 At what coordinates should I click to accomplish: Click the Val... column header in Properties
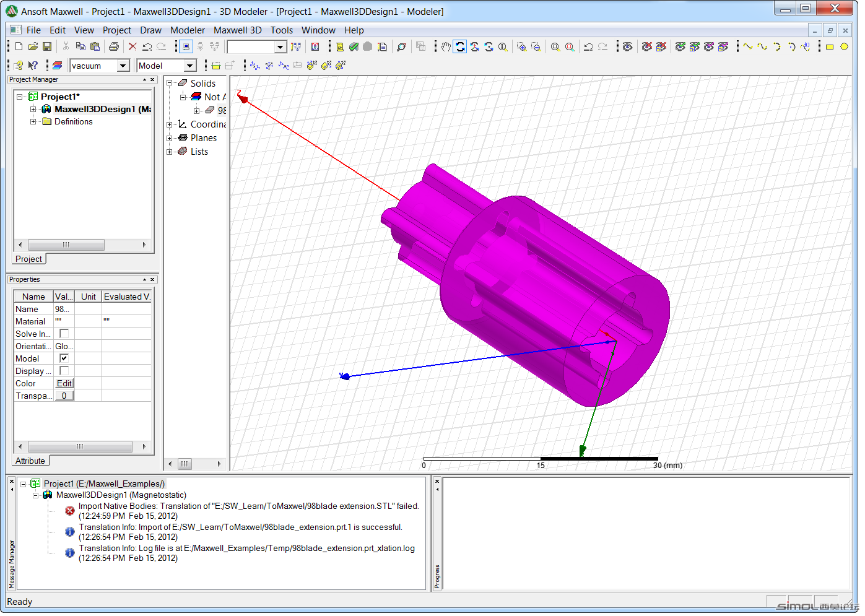point(64,297)
